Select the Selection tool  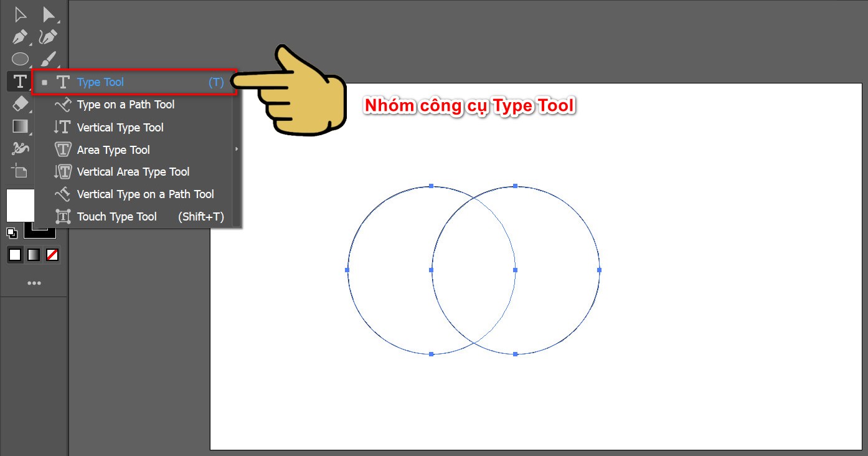click(19, 13)
